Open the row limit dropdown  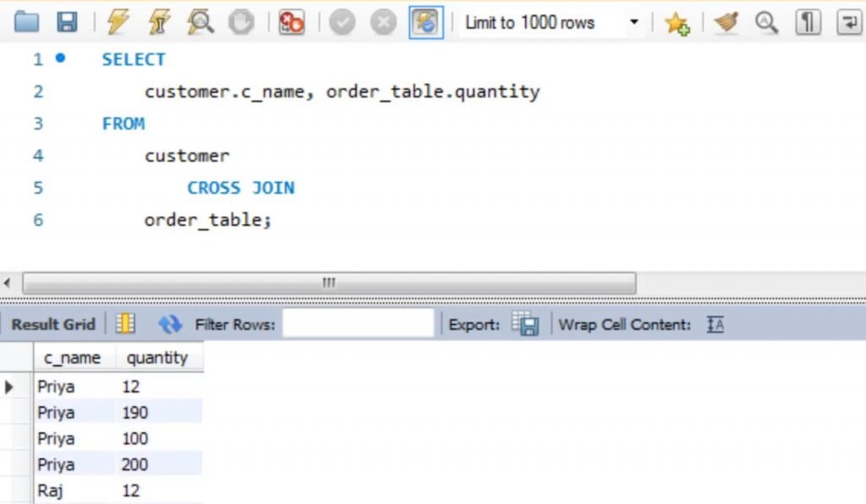click(635, 23)
